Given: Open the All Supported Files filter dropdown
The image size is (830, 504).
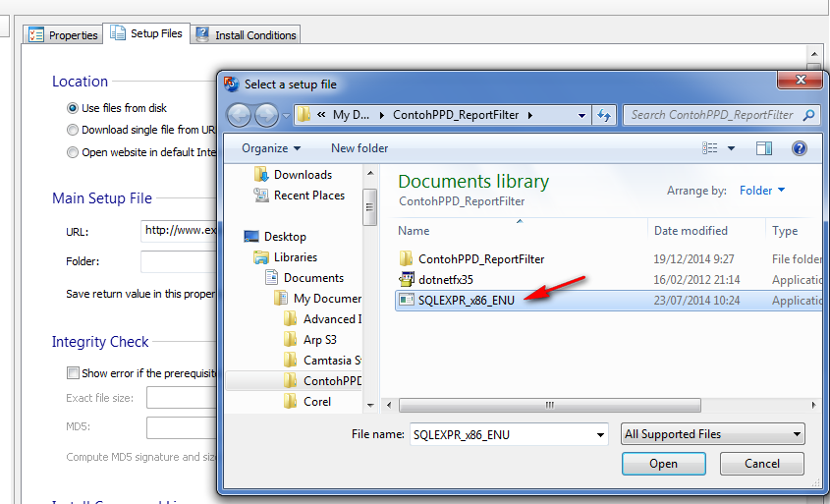Looking at the screenshot, I should [712, 434].
